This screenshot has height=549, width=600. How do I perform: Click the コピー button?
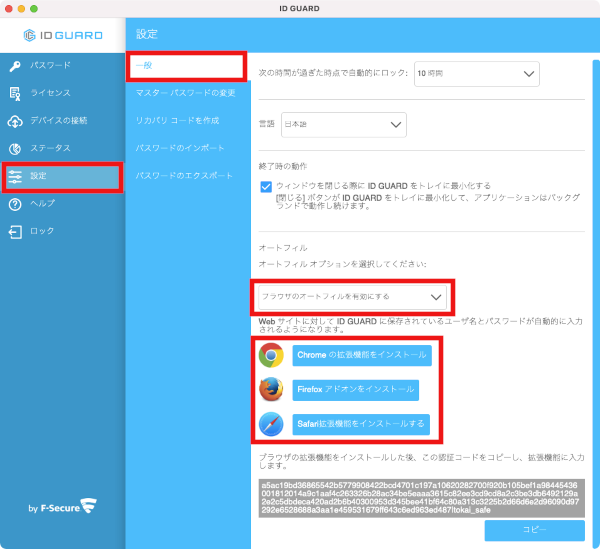pos(534,530)
